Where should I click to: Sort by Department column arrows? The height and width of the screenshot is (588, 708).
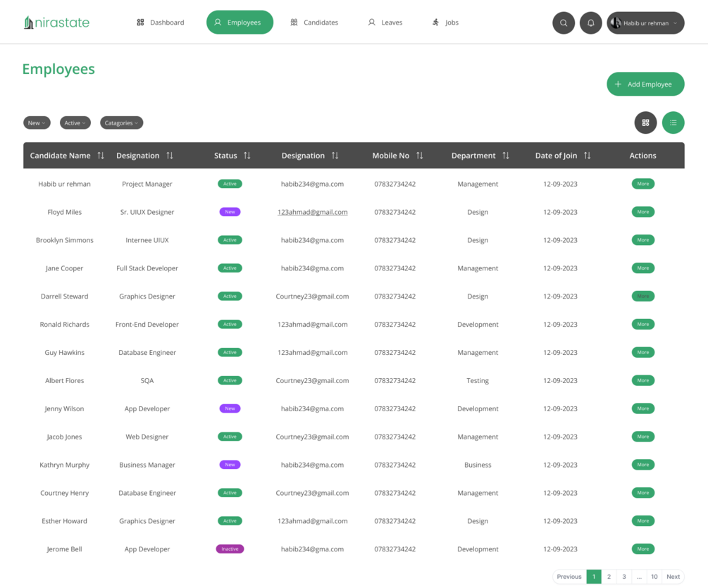[x=506, y=156]
